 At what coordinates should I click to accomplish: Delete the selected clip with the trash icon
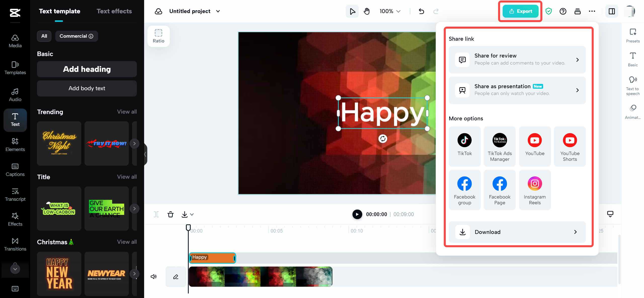click(x=171, y=214)
